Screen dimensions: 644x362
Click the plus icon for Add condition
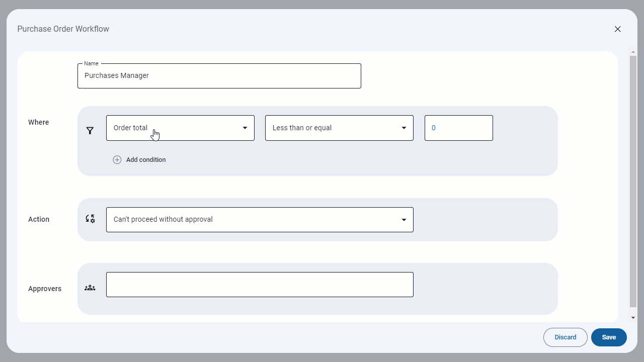point(117,160)
